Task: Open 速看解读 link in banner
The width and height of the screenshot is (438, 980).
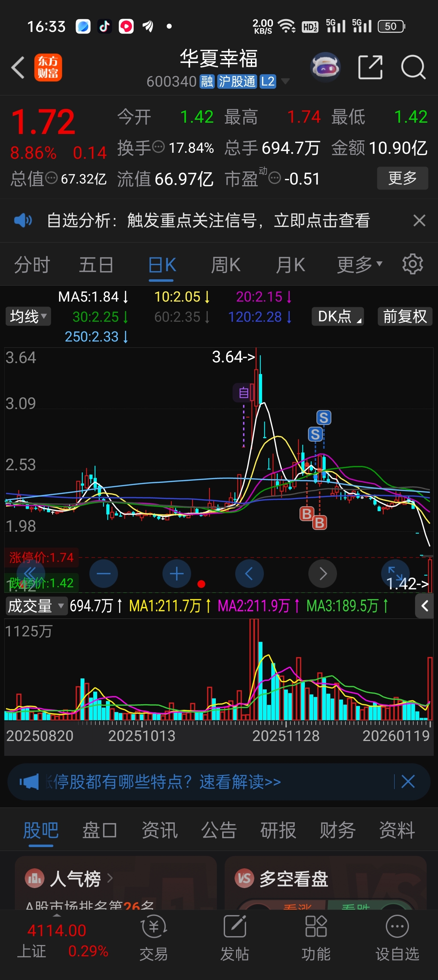Action: pos(240,782)
